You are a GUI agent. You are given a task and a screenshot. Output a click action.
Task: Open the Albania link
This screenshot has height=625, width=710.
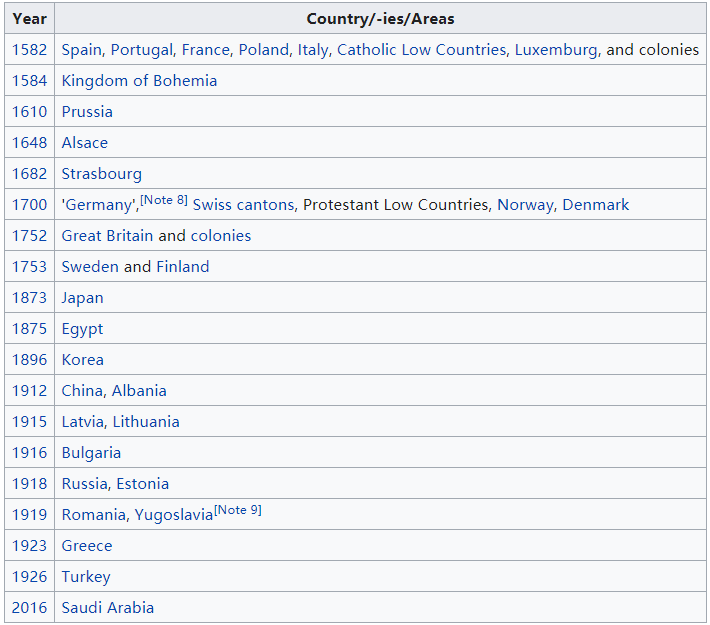click(139, 391)
